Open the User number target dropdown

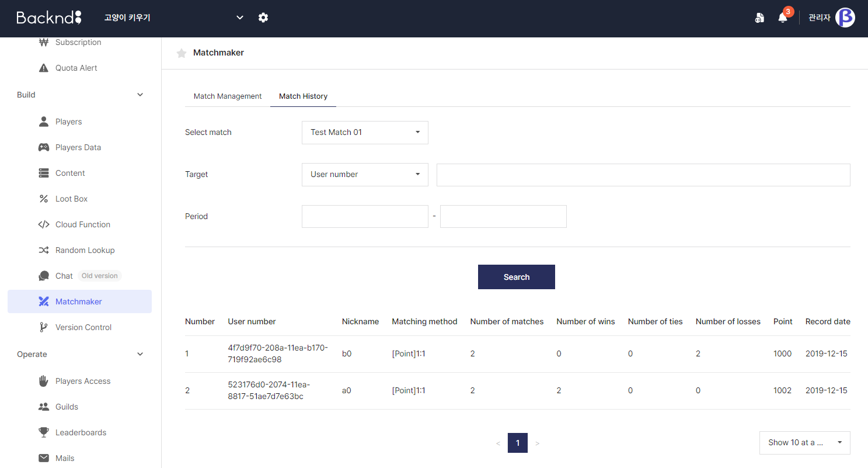click(x=365, y=175)
